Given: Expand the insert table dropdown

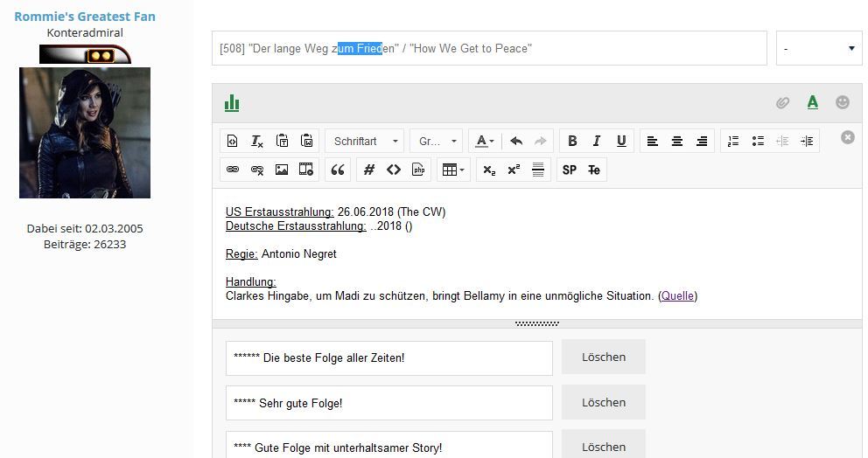Looking at the screenshot, I should click(452, 170).
